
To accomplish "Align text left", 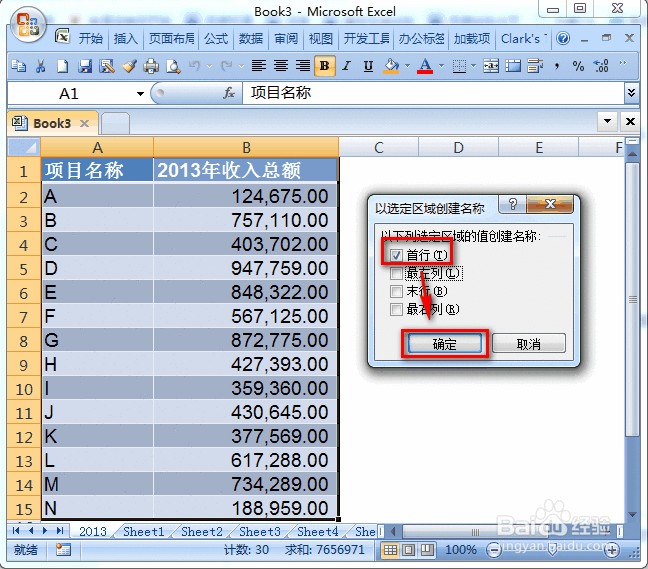I will tap(259, 66).
